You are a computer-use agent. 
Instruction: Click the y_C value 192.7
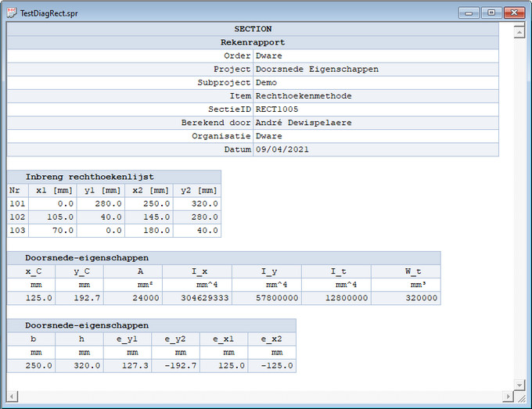coord(87,298)
